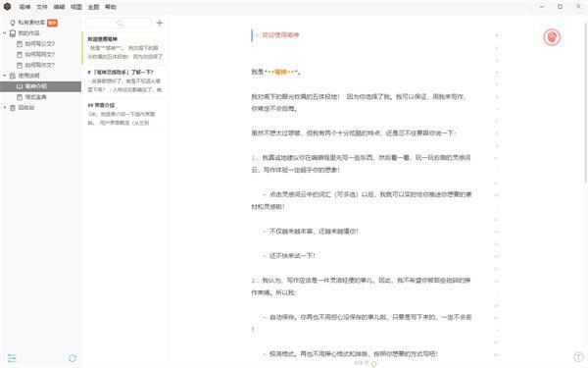This screenshot has height=368, width=588.
Task: Select the 使用说明 folder
Action: tap(28, 76)
